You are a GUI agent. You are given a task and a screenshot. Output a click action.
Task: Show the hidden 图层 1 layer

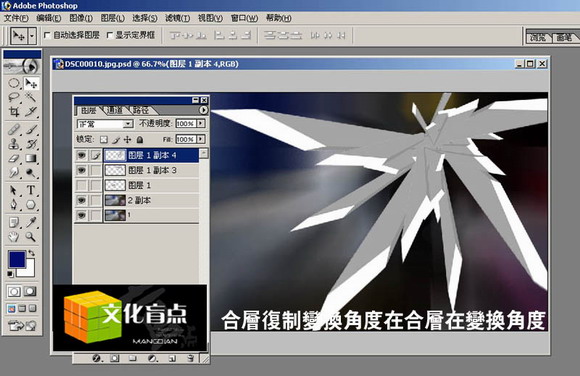click(81, 185)
